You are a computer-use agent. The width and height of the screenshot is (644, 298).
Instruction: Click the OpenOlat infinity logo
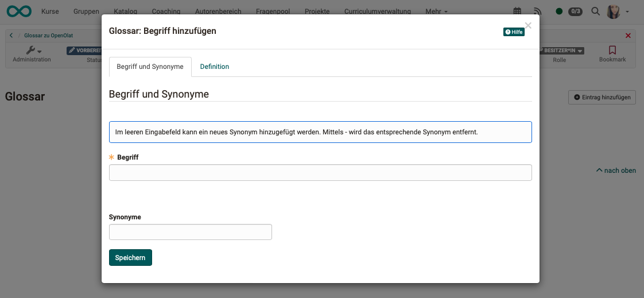click(x=19, y=11)
